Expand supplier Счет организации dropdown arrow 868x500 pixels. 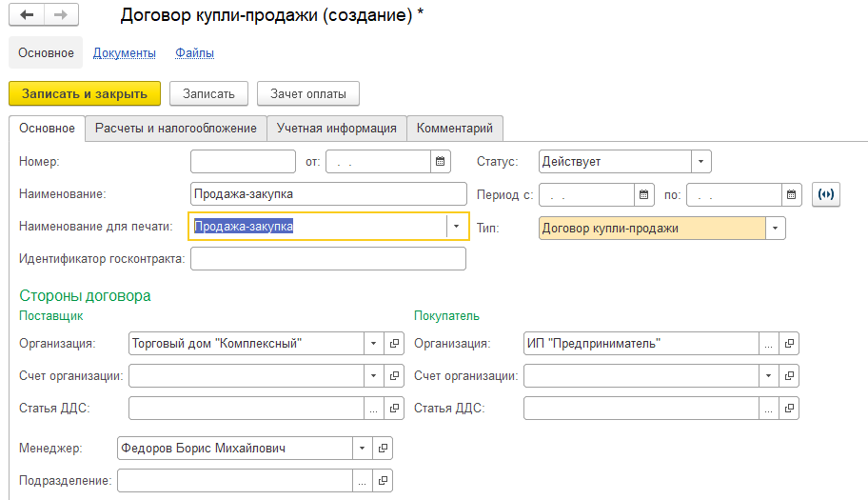374,376
